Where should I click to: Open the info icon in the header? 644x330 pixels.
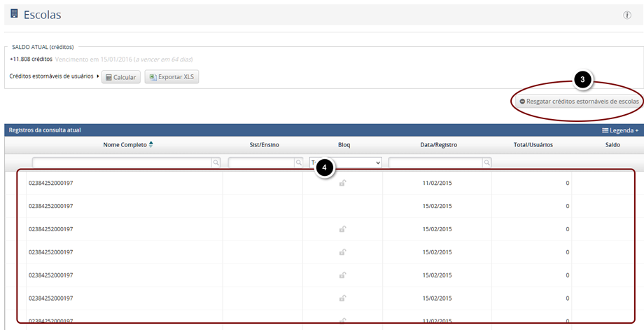coord(627,15)
